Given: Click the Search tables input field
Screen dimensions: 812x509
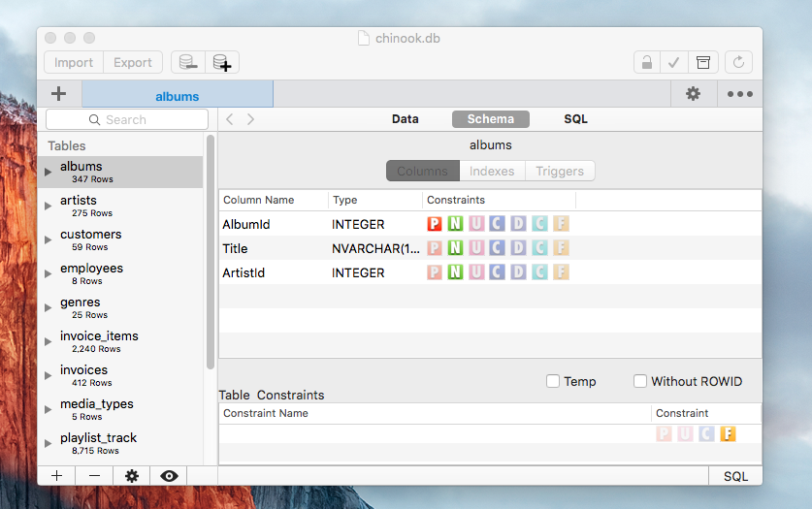Looking at the screenshot, I should click(x=127, y=119).
